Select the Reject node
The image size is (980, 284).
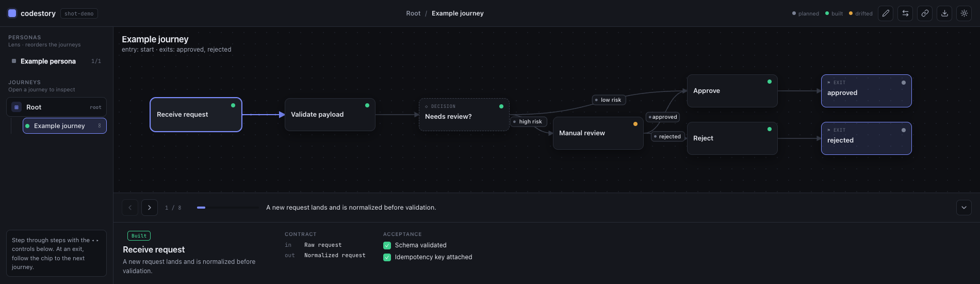click(732, 138)
